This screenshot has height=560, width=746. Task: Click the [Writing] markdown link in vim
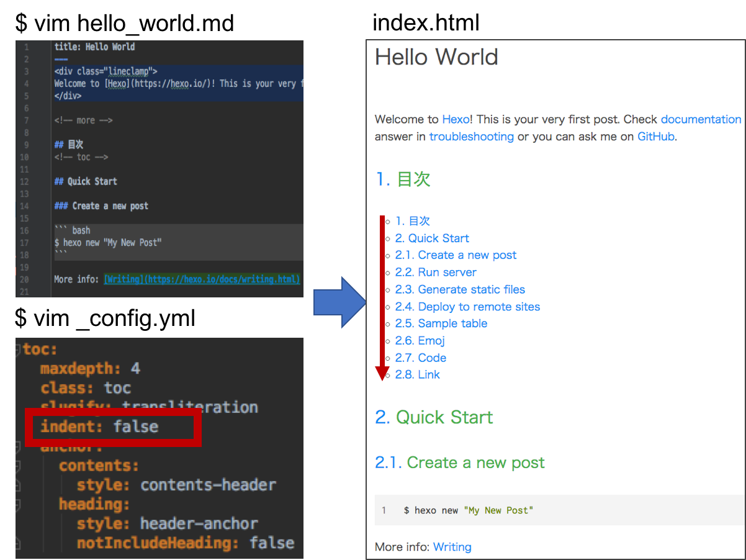(x=202, y=279)
